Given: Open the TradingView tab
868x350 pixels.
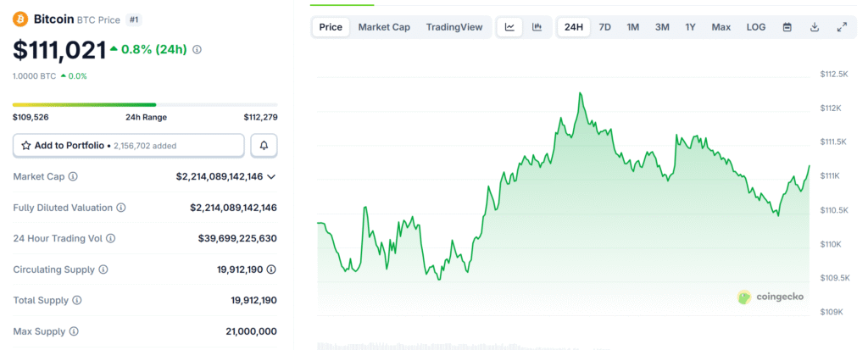Looking at the screenshot, I should tap(453, 27).
